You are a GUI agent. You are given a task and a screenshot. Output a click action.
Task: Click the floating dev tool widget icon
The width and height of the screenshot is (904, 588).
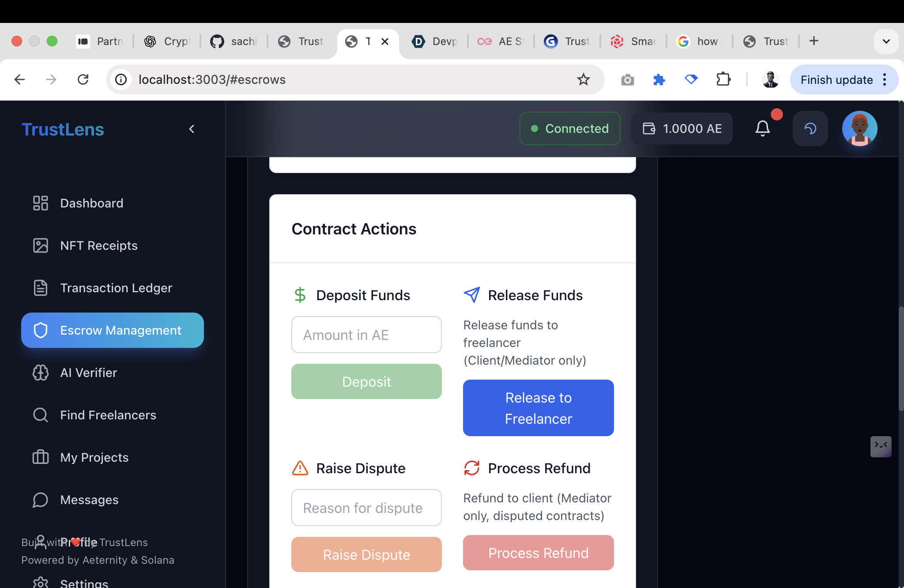881,446
